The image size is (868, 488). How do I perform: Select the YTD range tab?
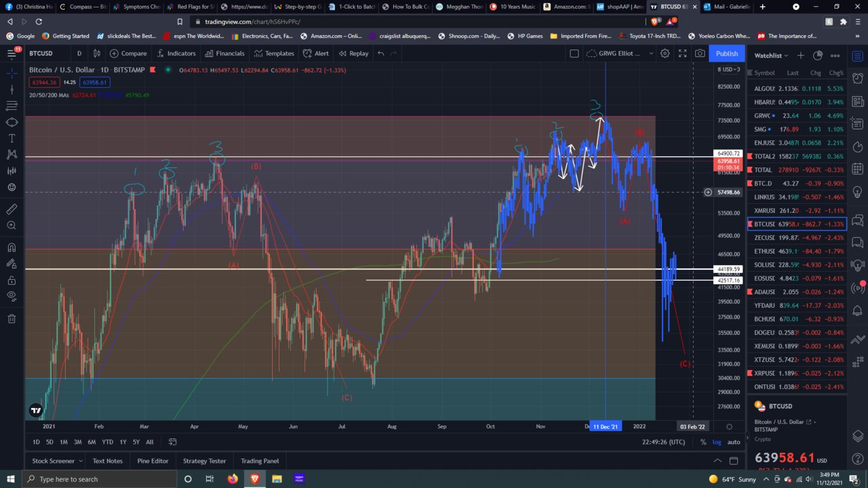click(x=107, y=442)
